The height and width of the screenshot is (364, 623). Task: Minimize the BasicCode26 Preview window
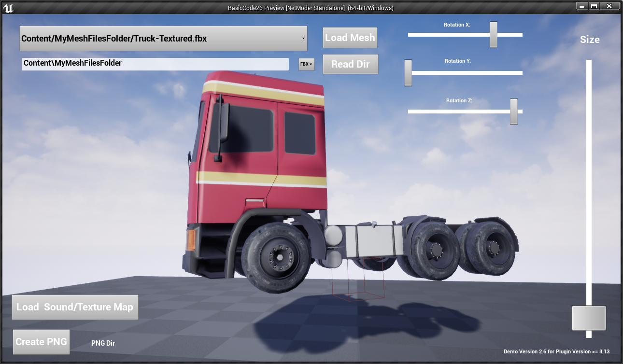point(582,6)
